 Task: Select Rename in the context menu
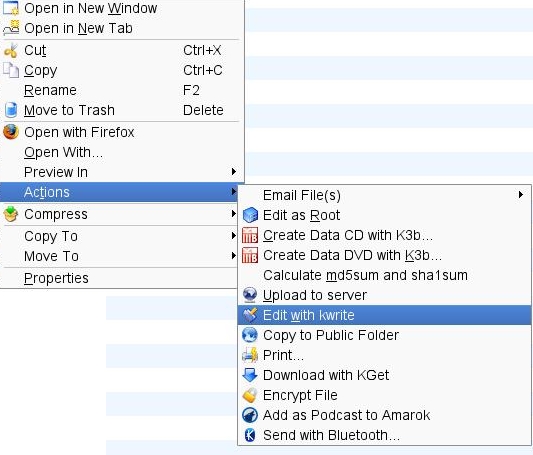click(122, 90)
